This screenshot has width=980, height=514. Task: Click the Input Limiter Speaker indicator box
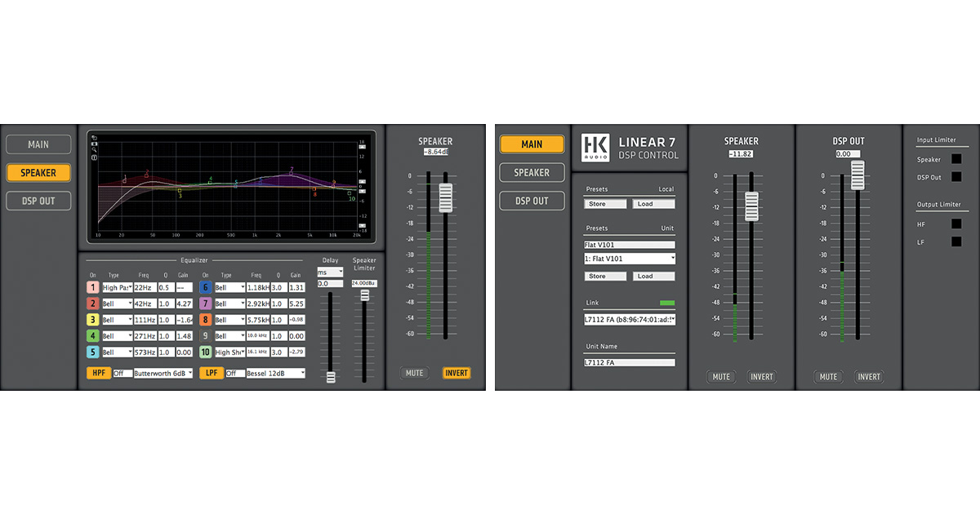(956, 159)
